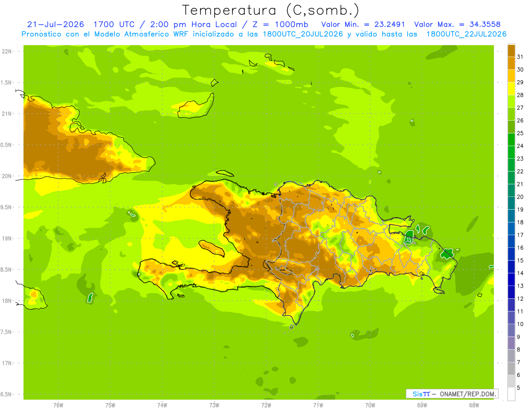Click the orange legend swatch between 30 and 31
The height and width of the screenshot is (411, 532).
tap(511, 63)
